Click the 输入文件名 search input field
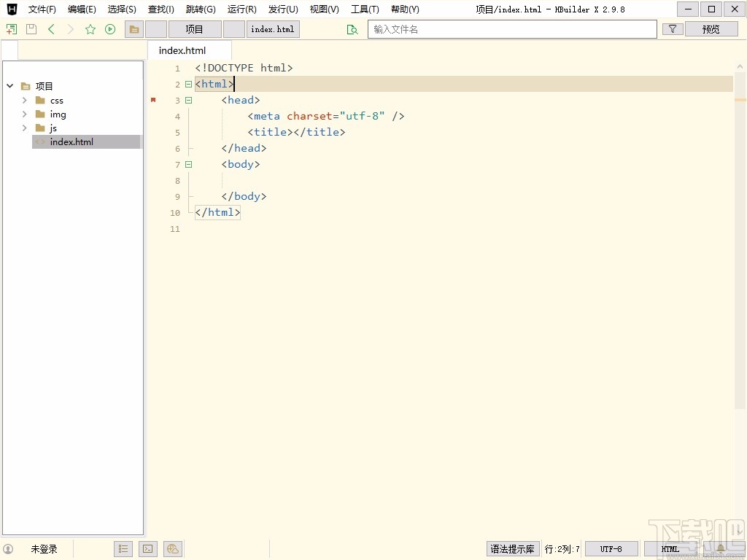The image size is (747, 560). pyautogui.click(x=512, y=29)
